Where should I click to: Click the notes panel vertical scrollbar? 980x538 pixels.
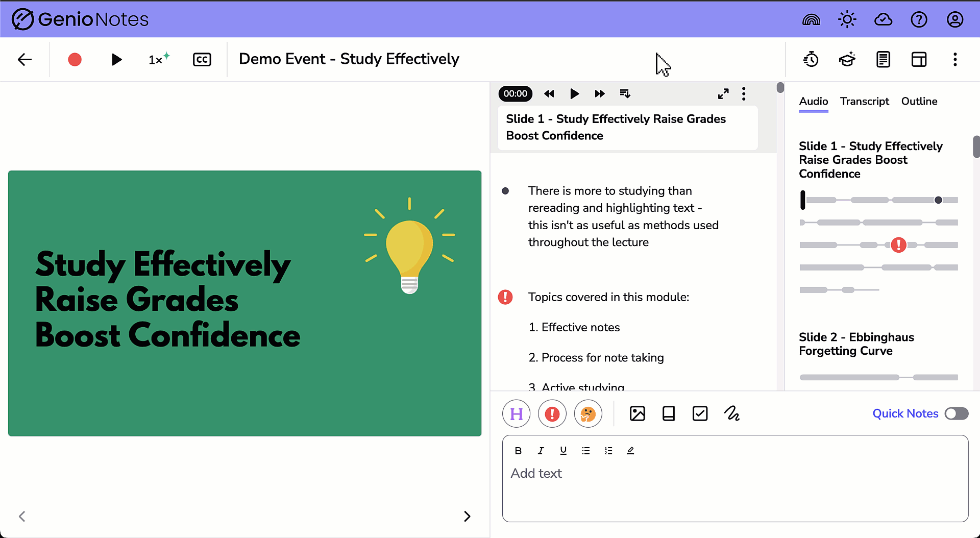[780, 88]
